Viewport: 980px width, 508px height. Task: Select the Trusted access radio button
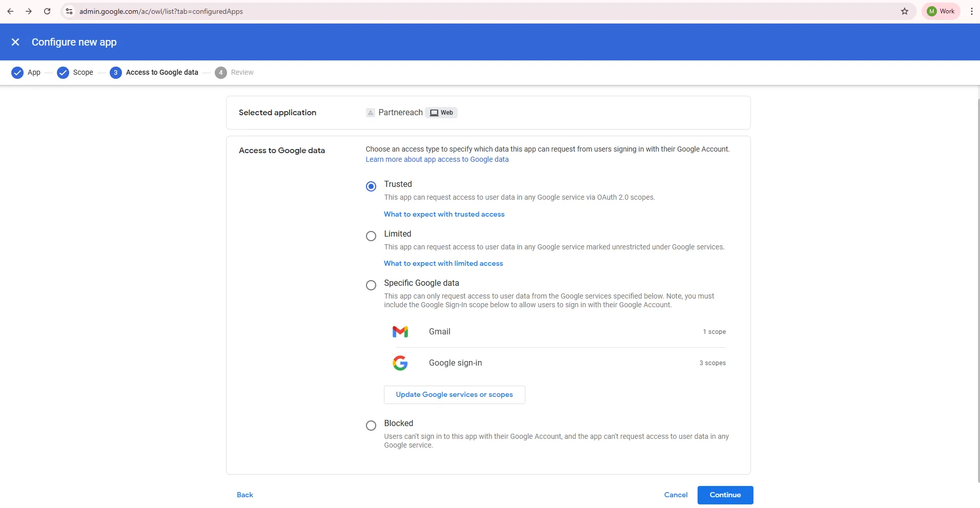(371, 186)
